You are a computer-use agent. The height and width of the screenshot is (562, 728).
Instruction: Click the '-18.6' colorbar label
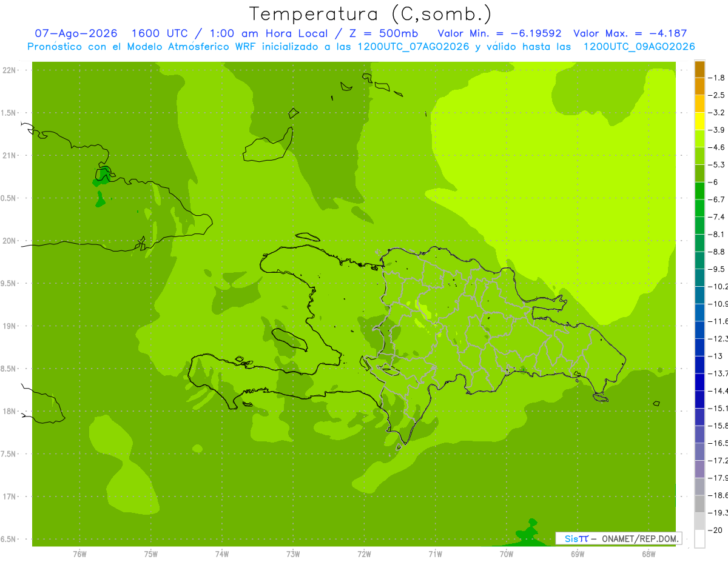[718, 495]
